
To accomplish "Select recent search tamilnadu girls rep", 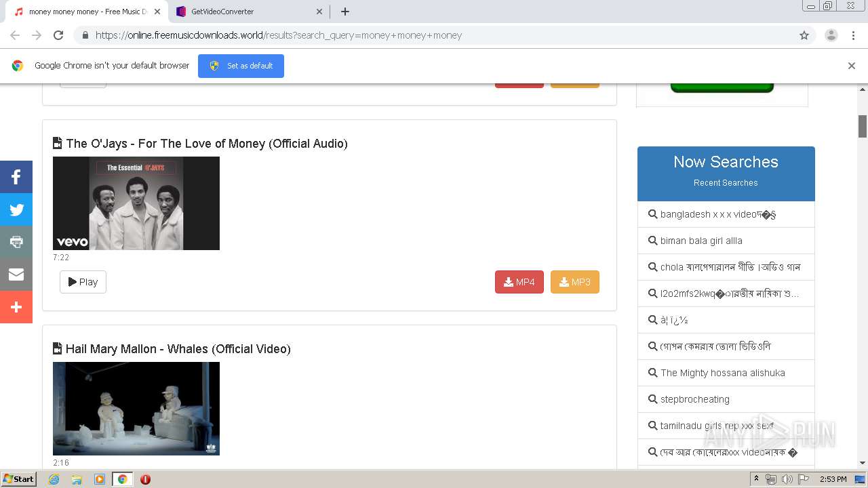I will tap(726, 426).
